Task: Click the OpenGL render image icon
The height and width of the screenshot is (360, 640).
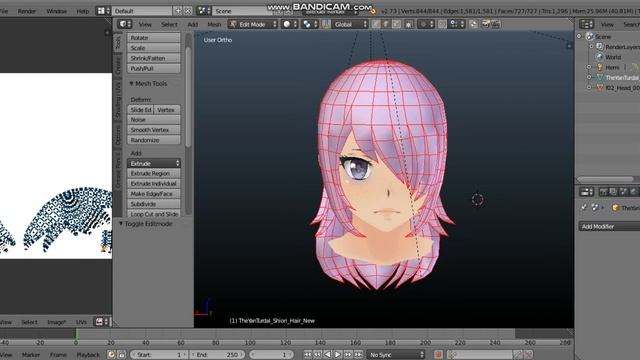Action: point(486,24)
